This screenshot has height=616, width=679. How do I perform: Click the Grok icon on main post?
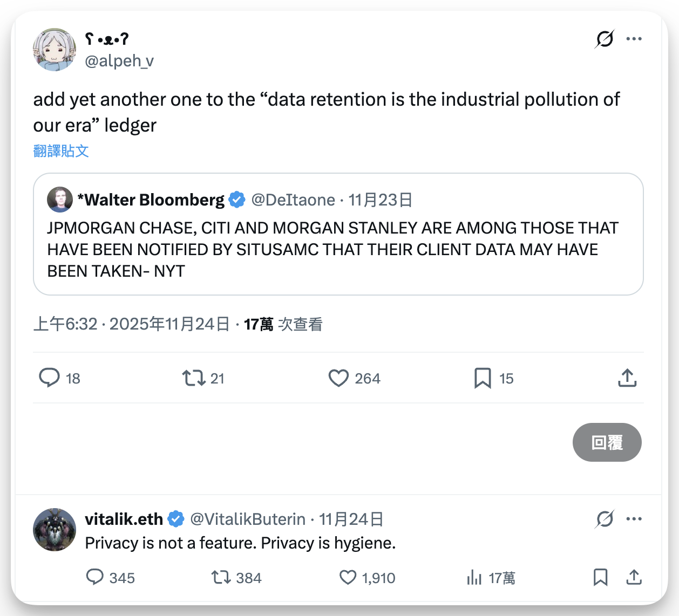(605, 39)
